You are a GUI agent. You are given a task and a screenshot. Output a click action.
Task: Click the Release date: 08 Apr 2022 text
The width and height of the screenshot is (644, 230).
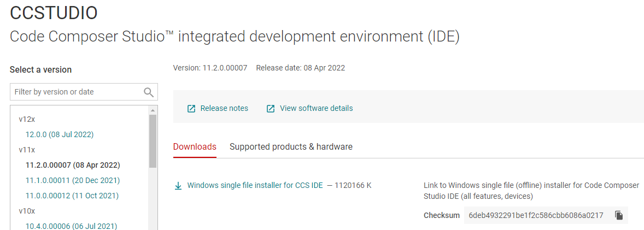pos(301,68)
